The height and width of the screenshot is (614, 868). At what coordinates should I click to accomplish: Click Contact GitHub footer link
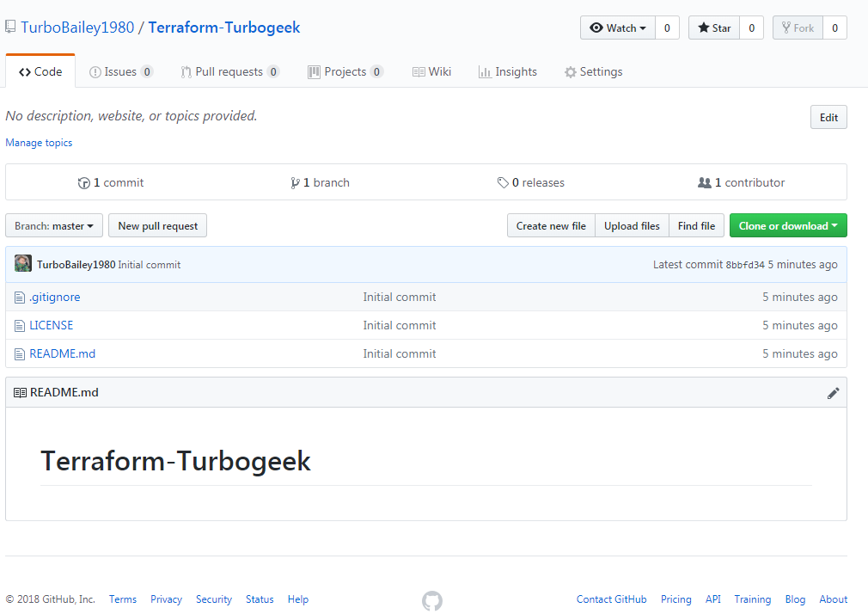point(611,599)
